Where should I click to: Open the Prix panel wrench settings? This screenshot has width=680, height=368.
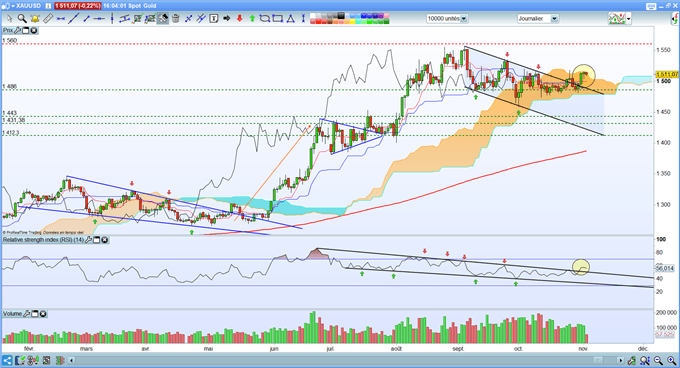(x=17, y=30)
